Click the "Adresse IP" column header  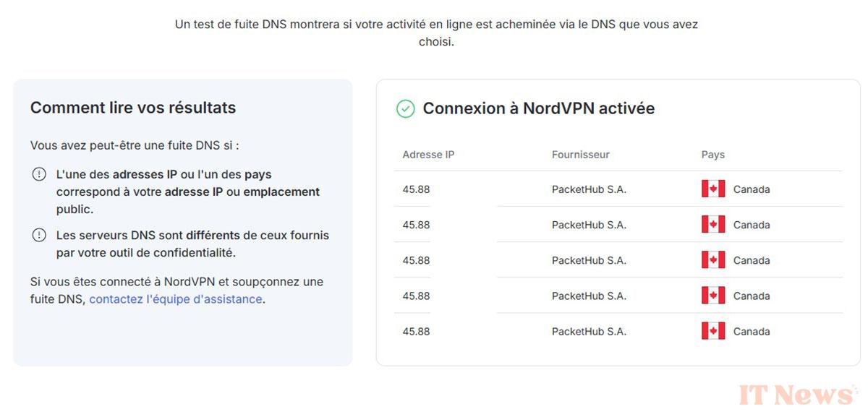(x=428, y=154)
